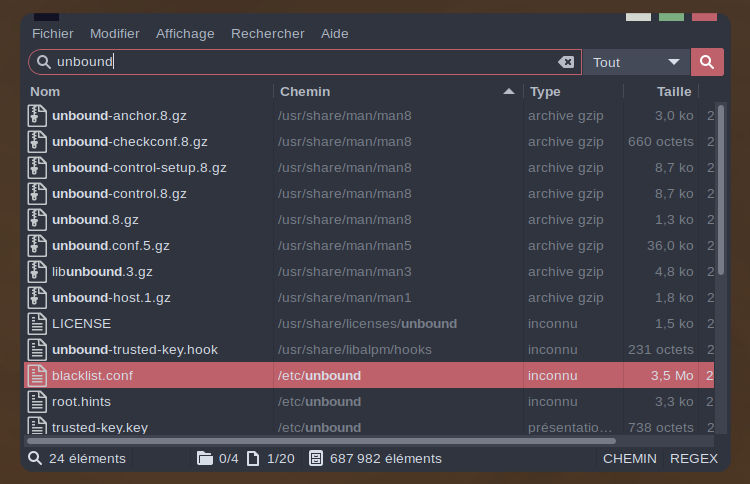Viewport: 750px width, 484px height.
Task: Click the unbound-checkconf.8.gz archive icon
Action: [37, 142]
